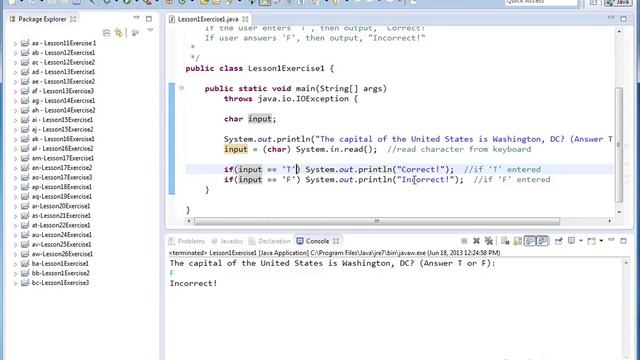Expand the ai - Lesson15Exercise1 project
Image resolution: width=640 pixels, height=360 pixels.
click(16, 120)
